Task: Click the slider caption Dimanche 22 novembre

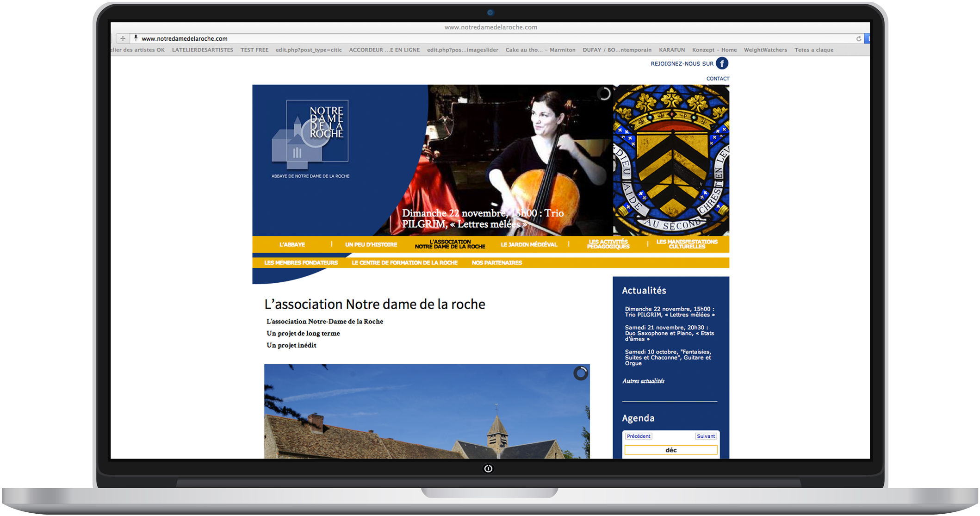Action: pyautogui.click(x=483, y=219)
